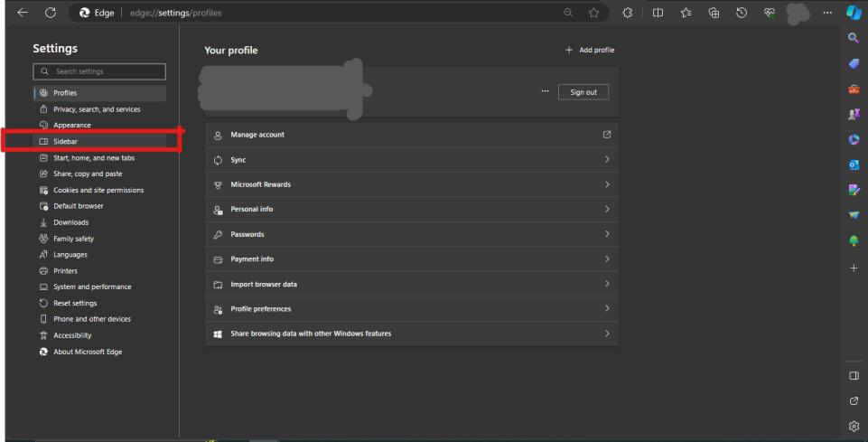The height and width of the screenshot is (442, 868).
Task: Add this page to favorites via the star icon
Action: click(593, 13)
